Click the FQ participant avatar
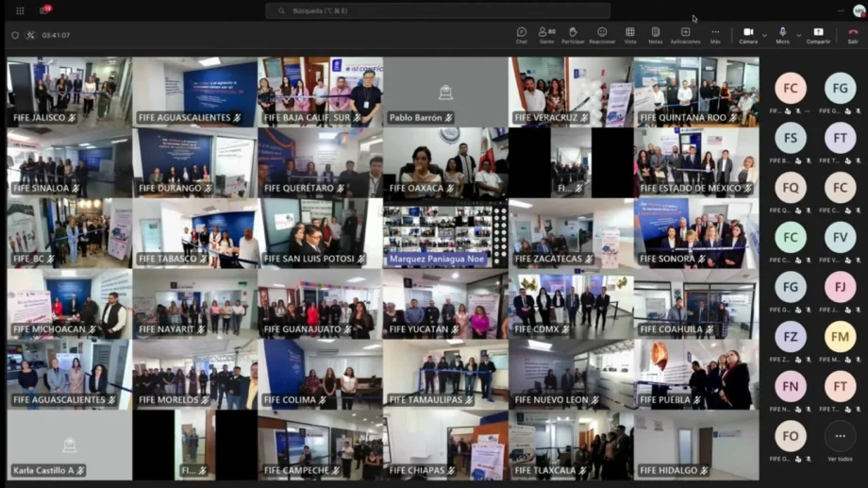Image resolution: width=868 pixels, height=488 pixels. click(790, 188)
